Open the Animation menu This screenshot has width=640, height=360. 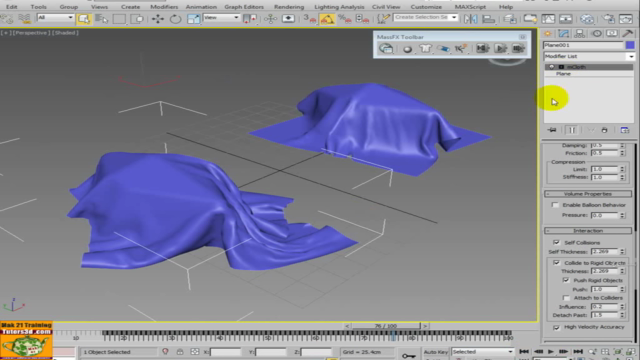point(201,7)
